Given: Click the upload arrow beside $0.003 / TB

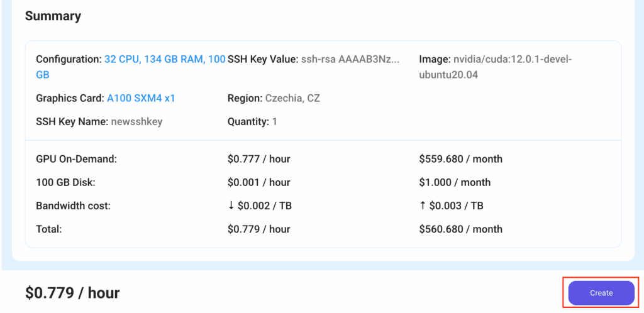Looking at the screenshot, I should tap(423, 206).
